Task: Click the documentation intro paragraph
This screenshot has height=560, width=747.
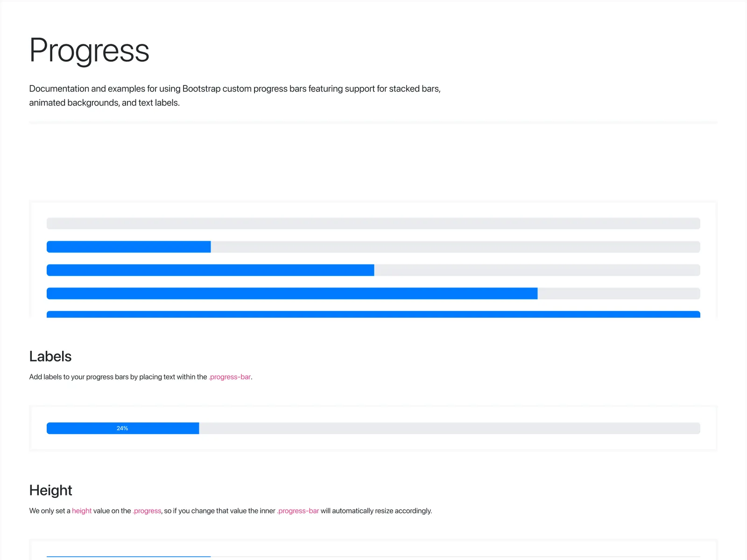Action: pos(234,95)
